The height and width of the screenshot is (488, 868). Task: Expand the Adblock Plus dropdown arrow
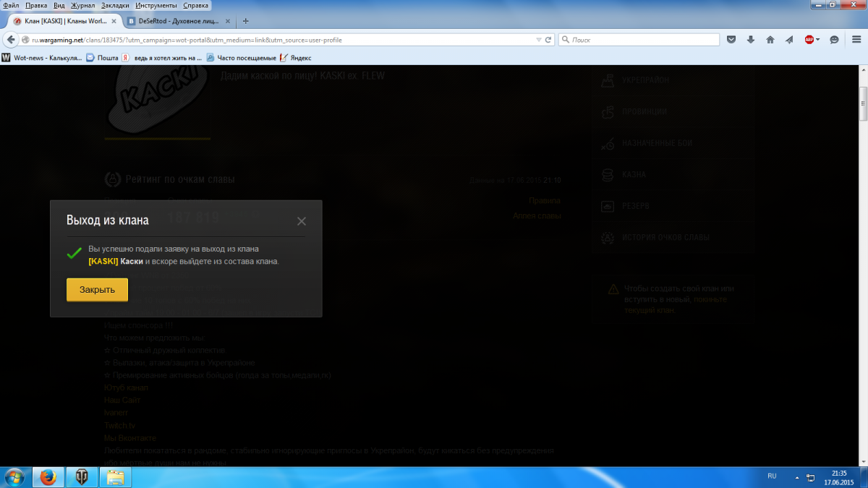coord(818,40)
